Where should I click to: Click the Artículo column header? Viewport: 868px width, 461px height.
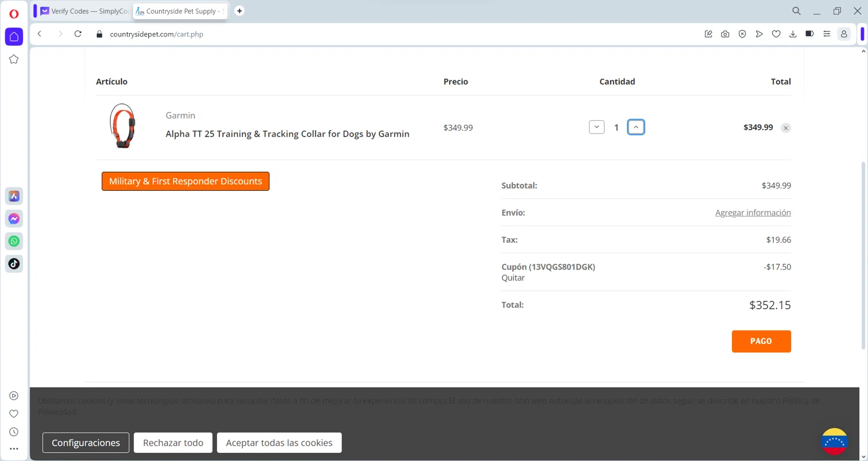112,82
